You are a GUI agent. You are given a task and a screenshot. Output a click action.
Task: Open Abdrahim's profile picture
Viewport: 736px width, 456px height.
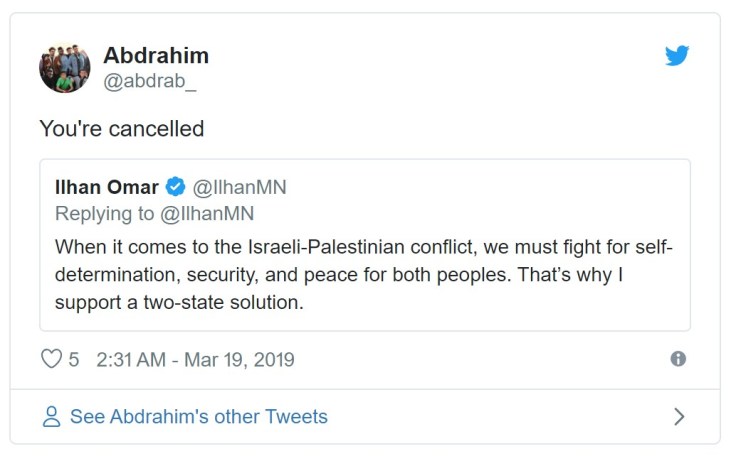pos(65,68)
